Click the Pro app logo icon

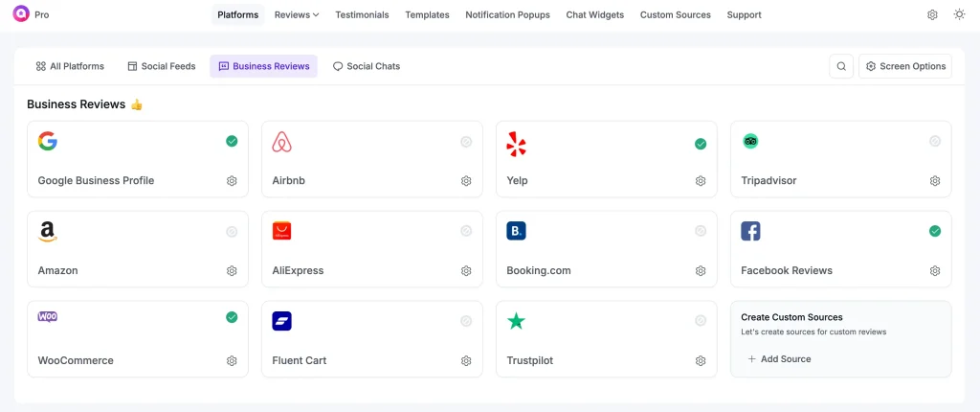click(x=21, y=13)
